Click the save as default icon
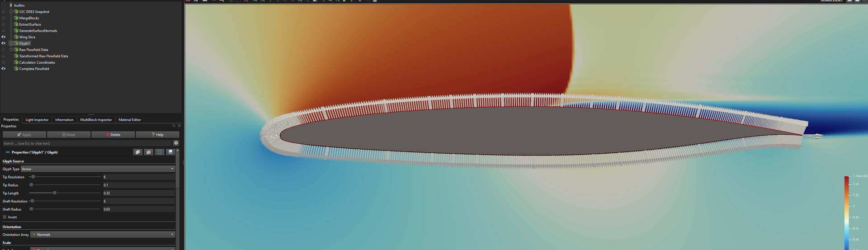The height and width of the screenshot is (250, 868). (170, 152)
